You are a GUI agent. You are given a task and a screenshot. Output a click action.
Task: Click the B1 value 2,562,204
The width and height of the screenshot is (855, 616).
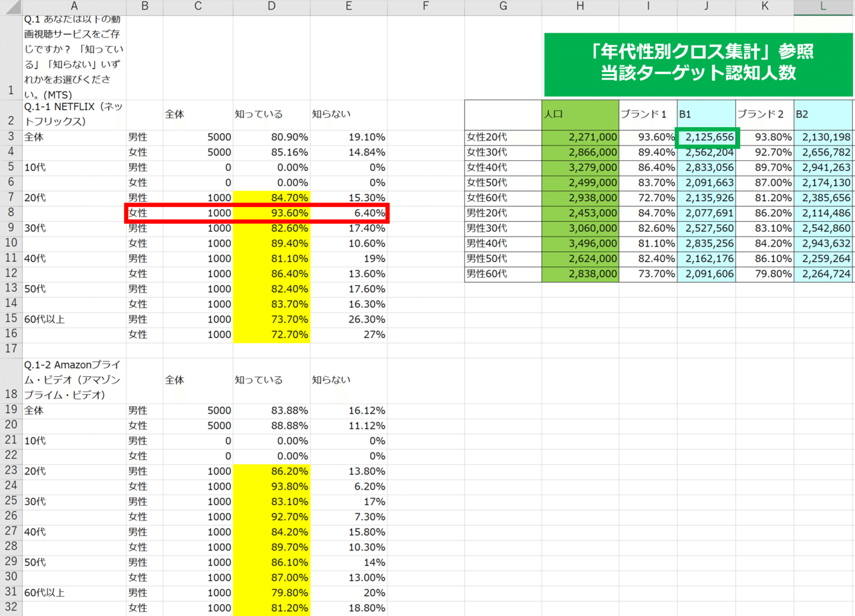[706, 153]
